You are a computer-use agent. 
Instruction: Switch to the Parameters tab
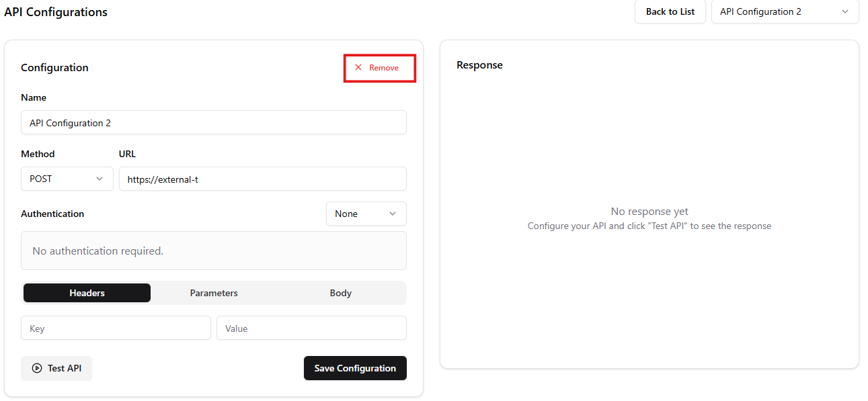[213, 293]
